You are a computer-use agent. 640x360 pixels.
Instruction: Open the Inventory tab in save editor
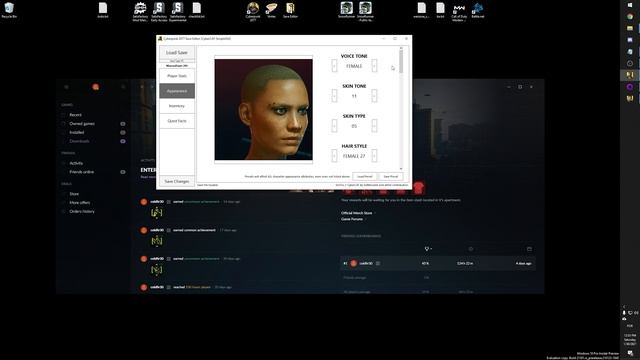click(177, 106)
